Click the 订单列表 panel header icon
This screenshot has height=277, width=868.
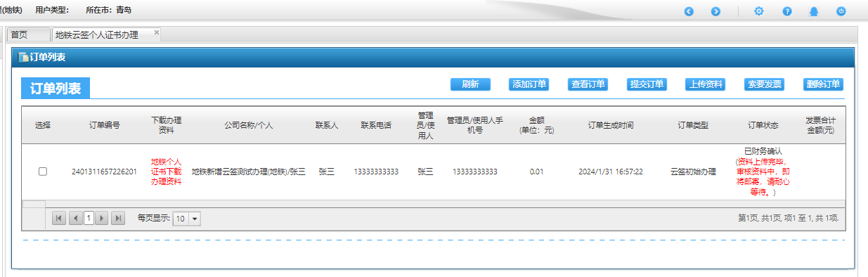click(23, 58)
